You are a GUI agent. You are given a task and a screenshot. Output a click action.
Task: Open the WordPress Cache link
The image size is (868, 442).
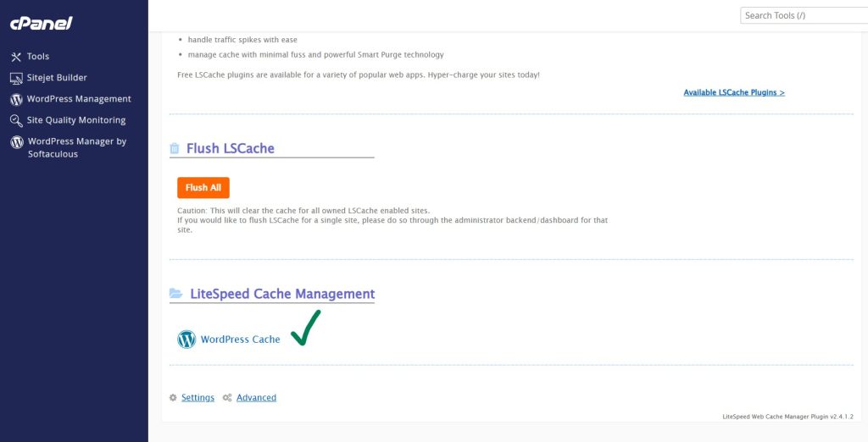tap(240, 339)
